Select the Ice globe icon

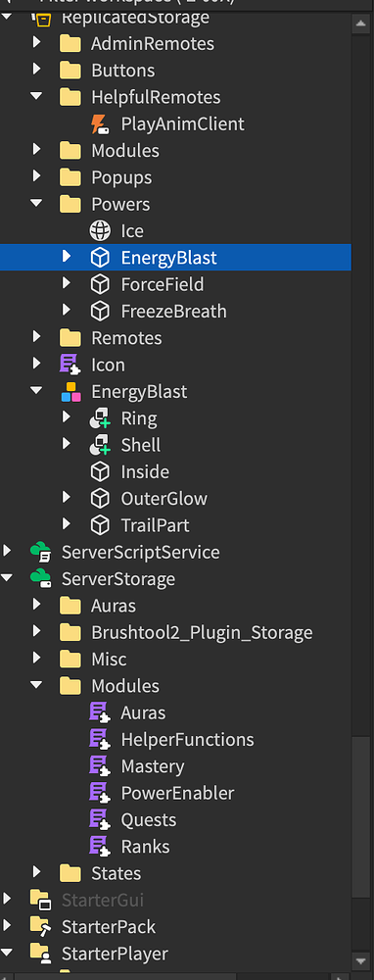tap(100, 231)
